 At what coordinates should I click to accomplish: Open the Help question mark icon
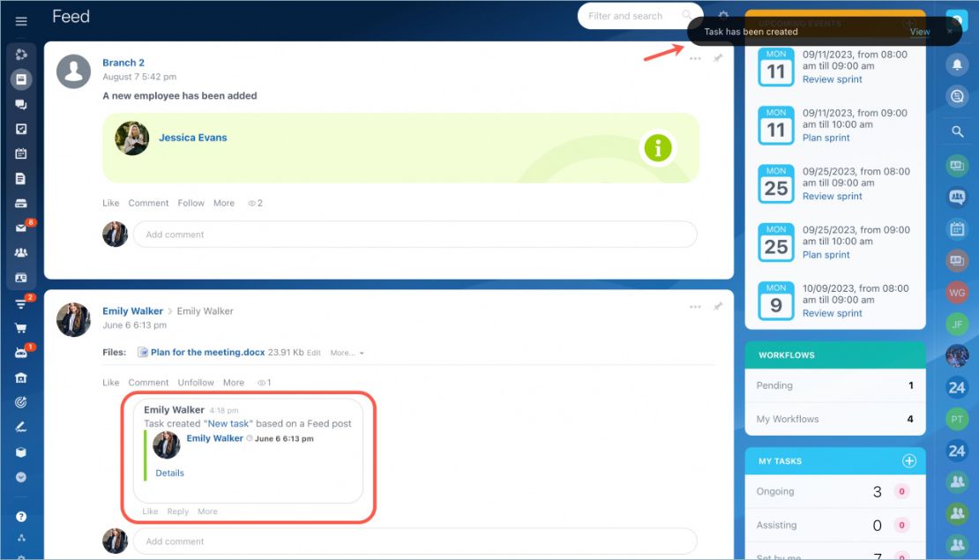click(x=20, y=517)
